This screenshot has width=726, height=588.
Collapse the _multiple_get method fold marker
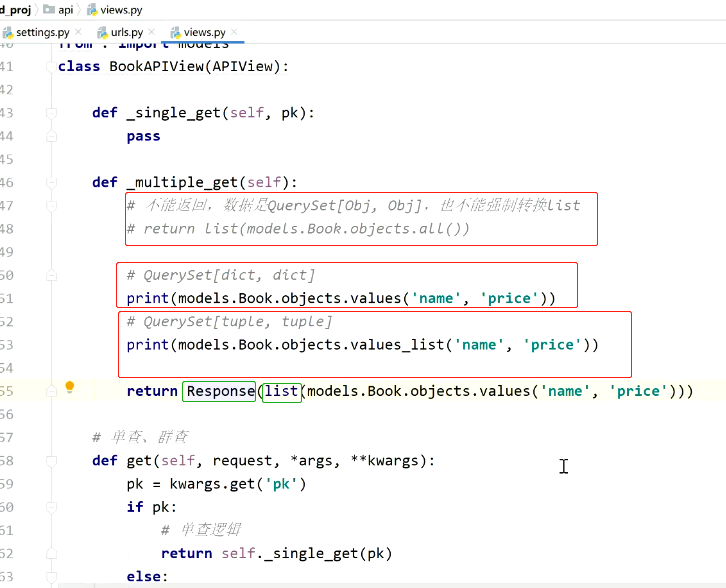51,182
